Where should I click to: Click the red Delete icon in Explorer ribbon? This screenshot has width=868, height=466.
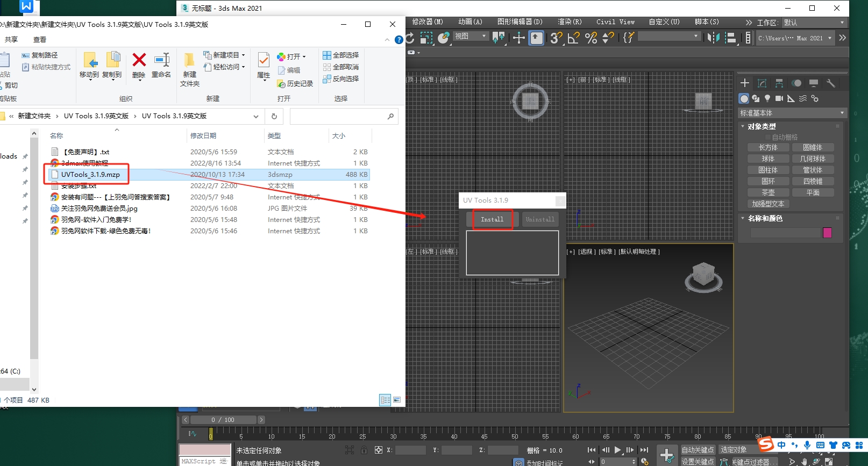pyautogui.click(x=139, y=60)
